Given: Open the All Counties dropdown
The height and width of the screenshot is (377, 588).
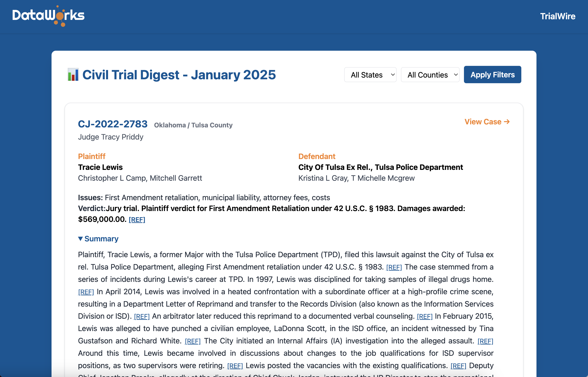Looking at the screenshot, I should [x=430, y=75].
